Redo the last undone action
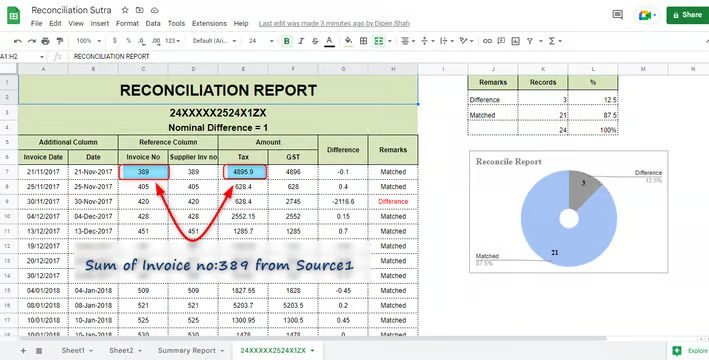 pos(32,41)
